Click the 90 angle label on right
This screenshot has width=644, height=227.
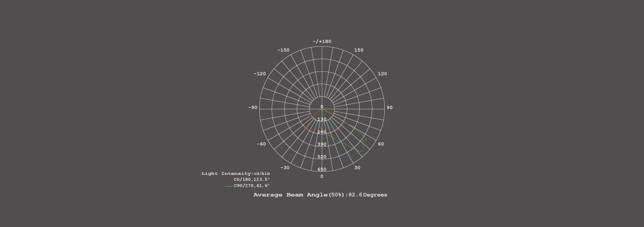click(x=390, y=107)
